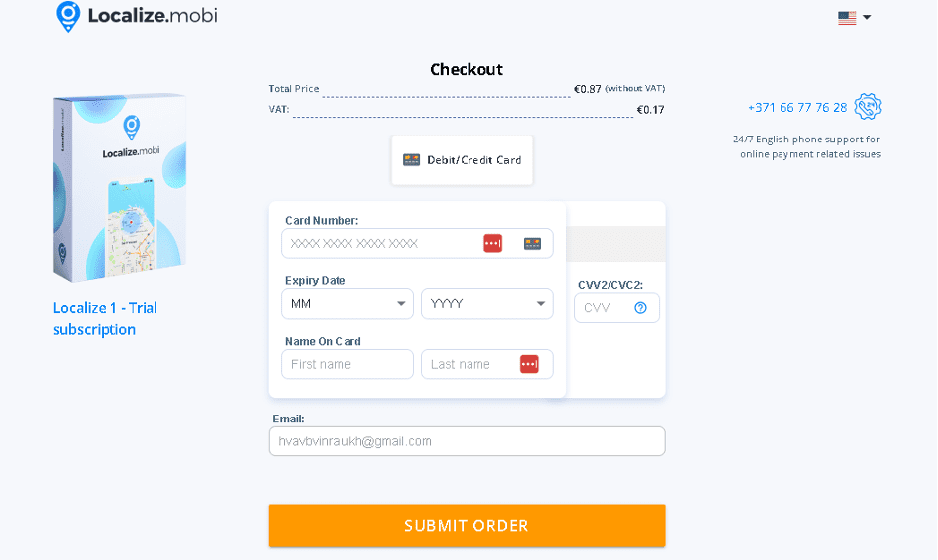Click the Last name input field
Screen dimensions: 938x560
[x=487, y=364]
